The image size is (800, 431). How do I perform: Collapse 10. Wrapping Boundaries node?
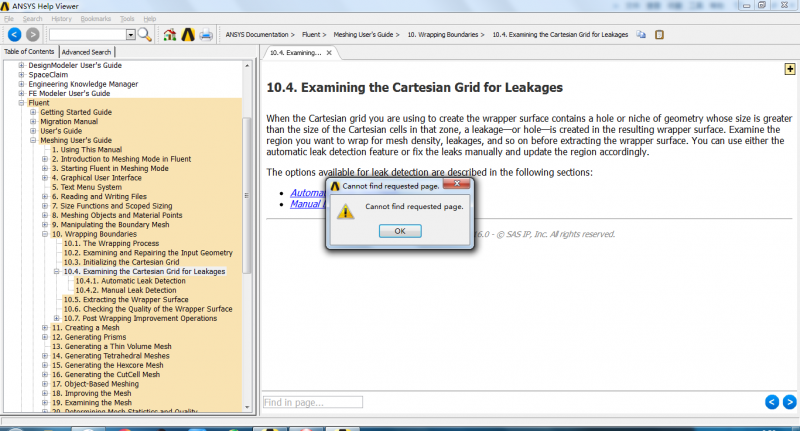[45, 234]
